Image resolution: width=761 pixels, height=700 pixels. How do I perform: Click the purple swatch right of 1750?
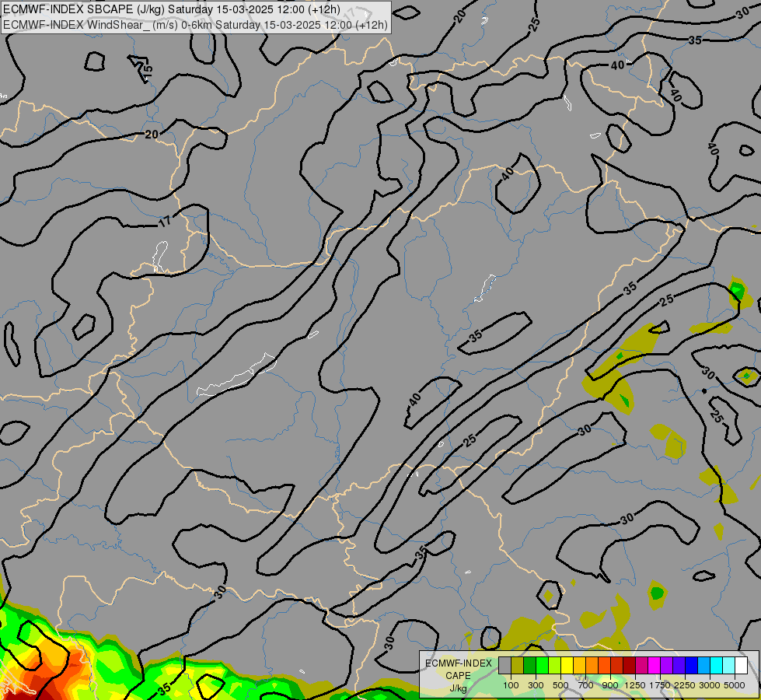point(667,666)
